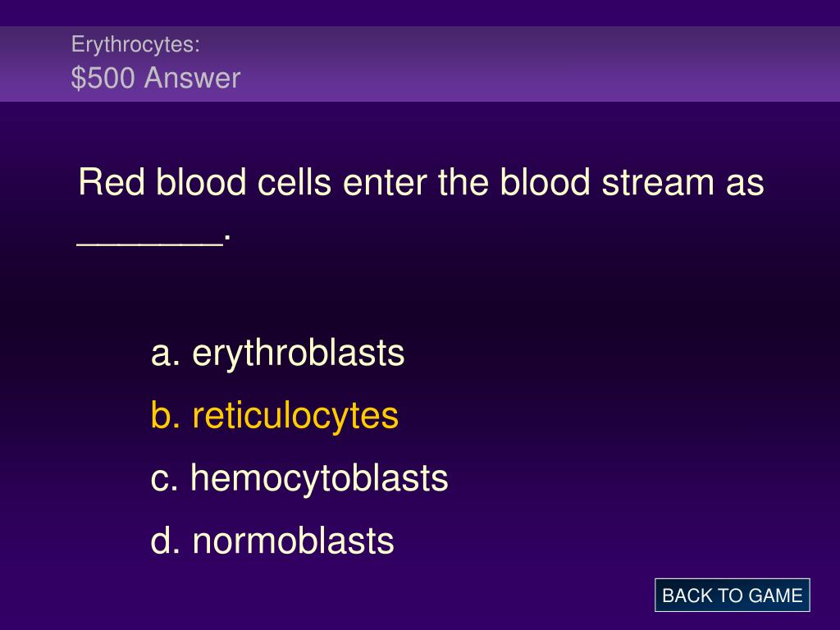Image resolution: width=840 pixels, height=630 pixels.
Task: Click the yellow 'b.' option letter
Action: tap(166, 416)
